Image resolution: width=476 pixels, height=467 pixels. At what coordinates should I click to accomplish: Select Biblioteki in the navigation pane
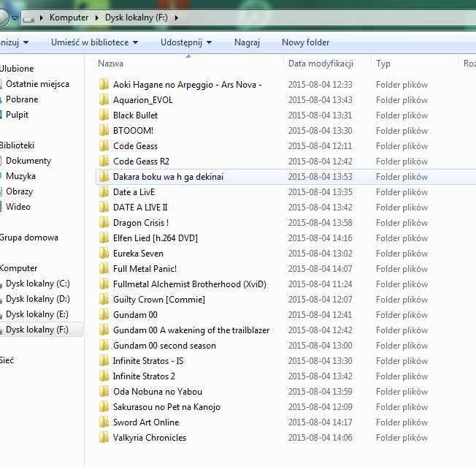click(x=17, y=145)
